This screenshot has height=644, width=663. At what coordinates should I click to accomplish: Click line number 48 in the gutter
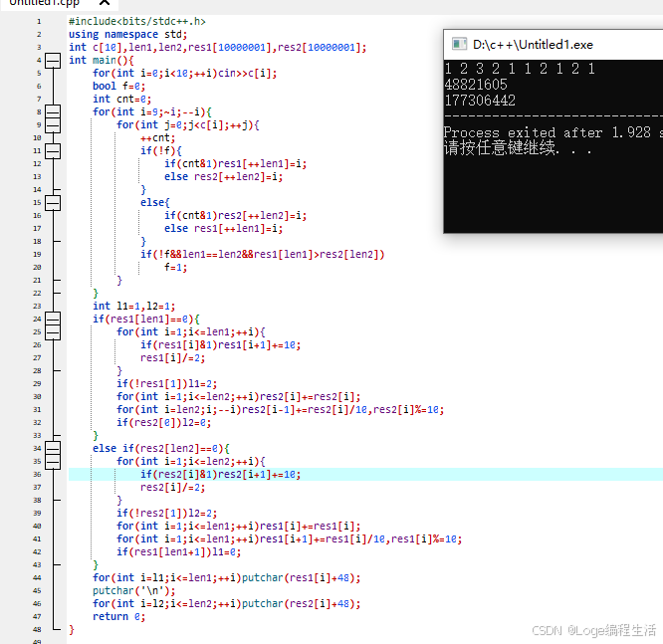[37, 630]
